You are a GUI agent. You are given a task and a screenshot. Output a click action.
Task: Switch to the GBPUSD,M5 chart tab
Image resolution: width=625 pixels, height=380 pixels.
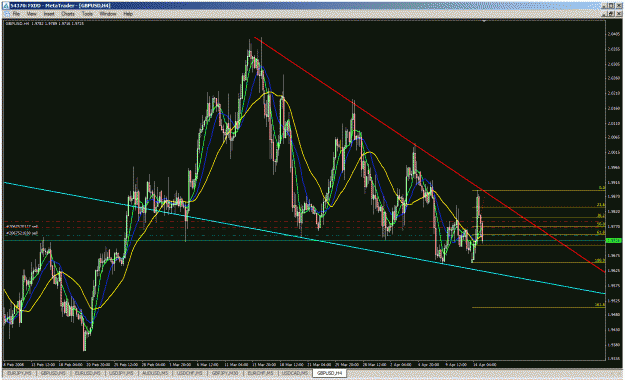pyautogui.click(x=53, y=373)
